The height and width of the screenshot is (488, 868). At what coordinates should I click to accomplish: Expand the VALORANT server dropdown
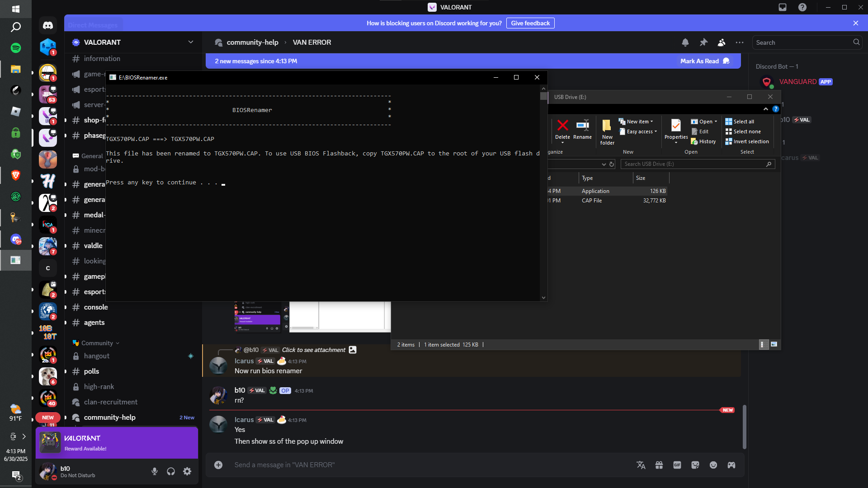[190, 42]
